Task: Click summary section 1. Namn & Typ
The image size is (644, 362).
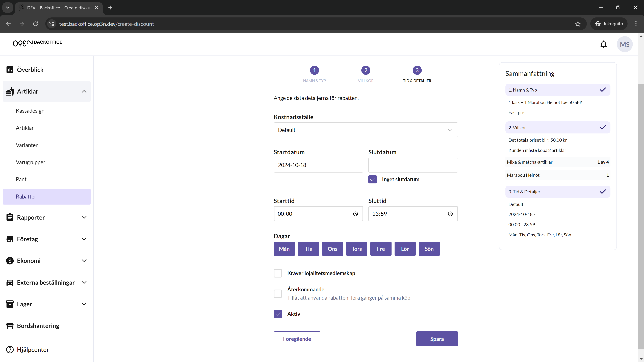Action: click(557, 90)
